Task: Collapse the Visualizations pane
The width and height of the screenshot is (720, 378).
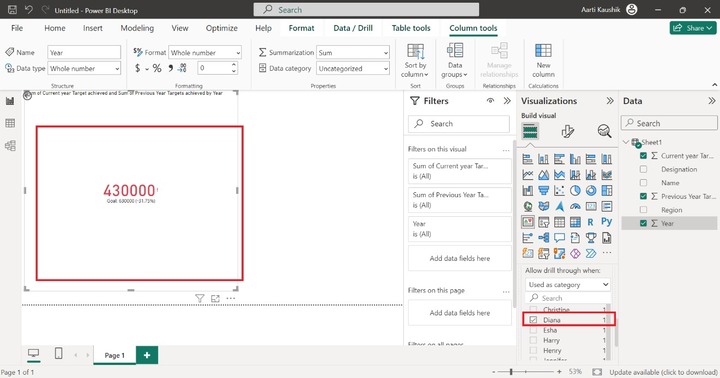Action: 610,101
